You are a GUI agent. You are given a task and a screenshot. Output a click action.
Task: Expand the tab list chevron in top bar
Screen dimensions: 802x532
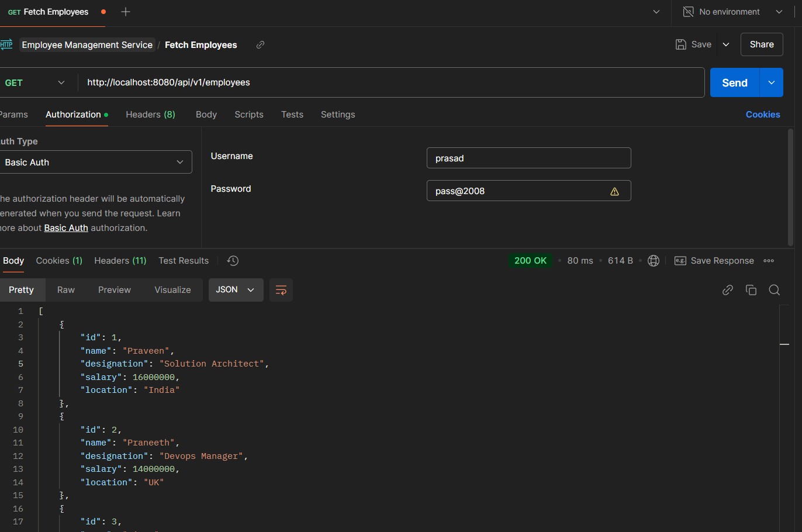tap(656, 12)
